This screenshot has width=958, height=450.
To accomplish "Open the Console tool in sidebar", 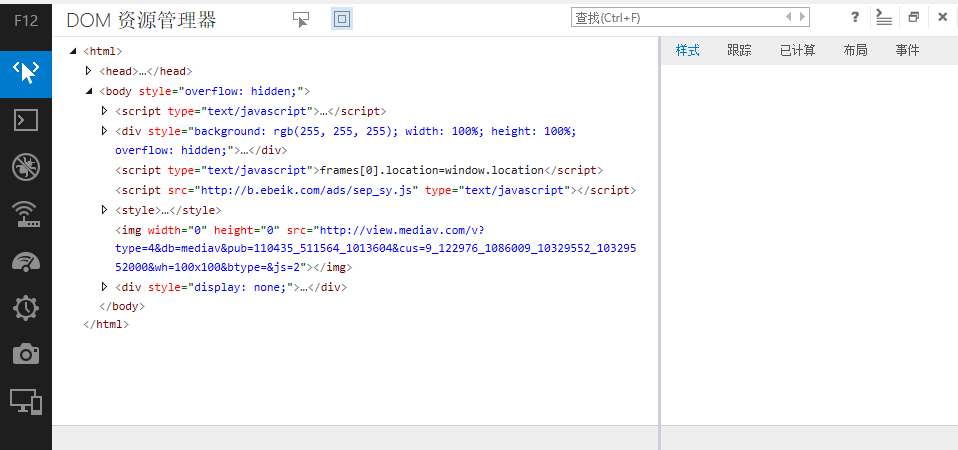I will click(x=26, y=120).
